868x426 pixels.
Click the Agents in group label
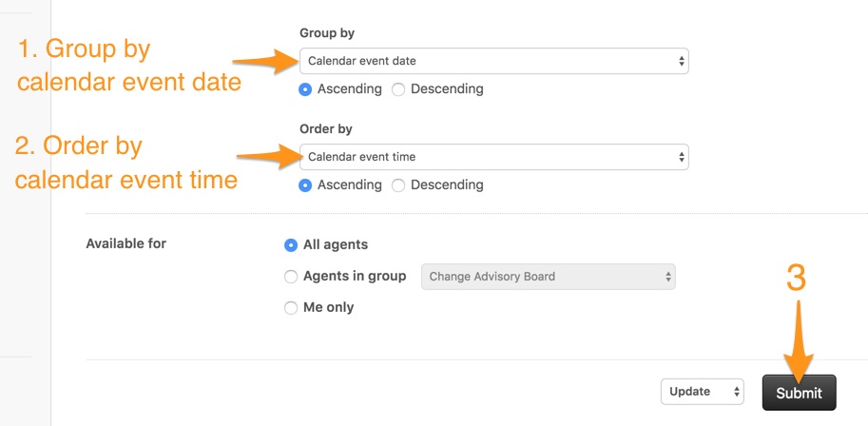(x=355, y=277)
